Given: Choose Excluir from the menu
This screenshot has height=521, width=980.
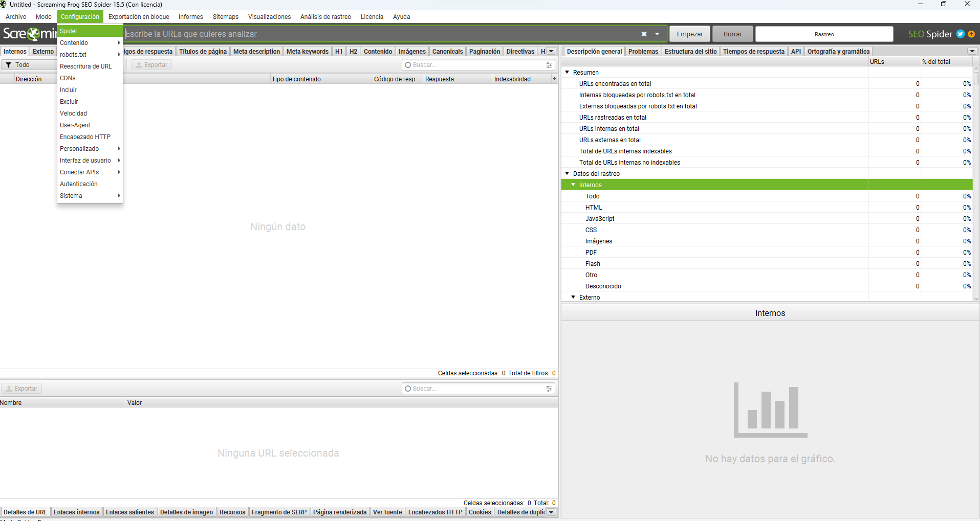Looking at the screenshot, I should coord(90,102).
